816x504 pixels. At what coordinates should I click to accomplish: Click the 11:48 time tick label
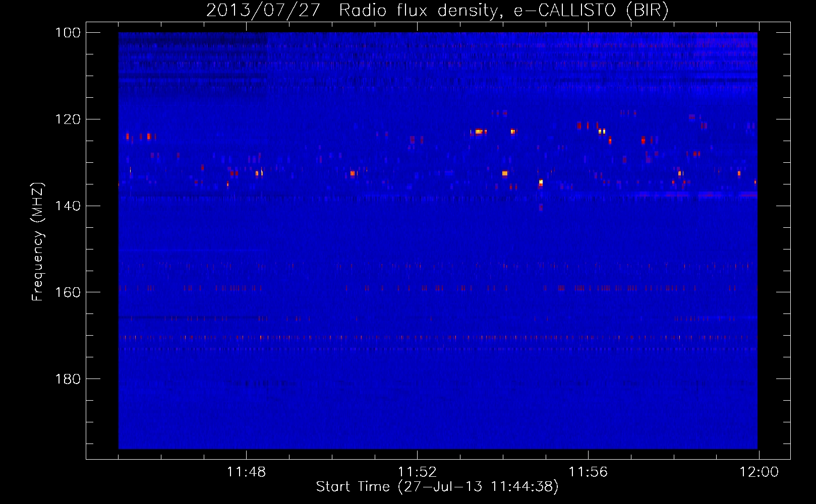[x=246, y=472]
